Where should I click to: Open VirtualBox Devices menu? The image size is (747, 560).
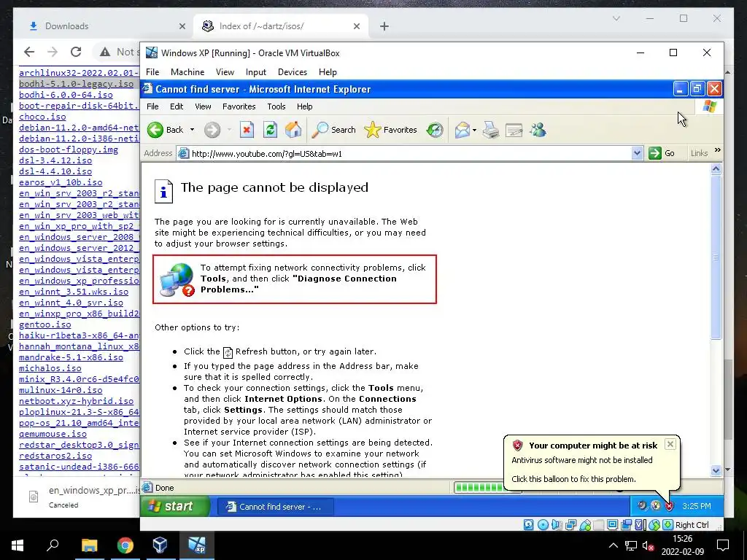tap(292, 72)
